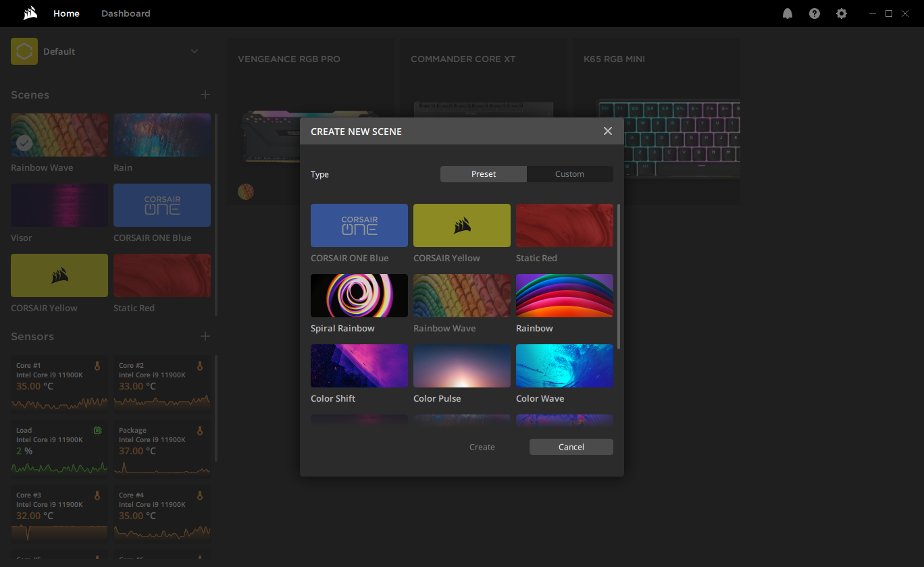
Task: Cancel the new scene dialog
Action: (x=571, y=447)
